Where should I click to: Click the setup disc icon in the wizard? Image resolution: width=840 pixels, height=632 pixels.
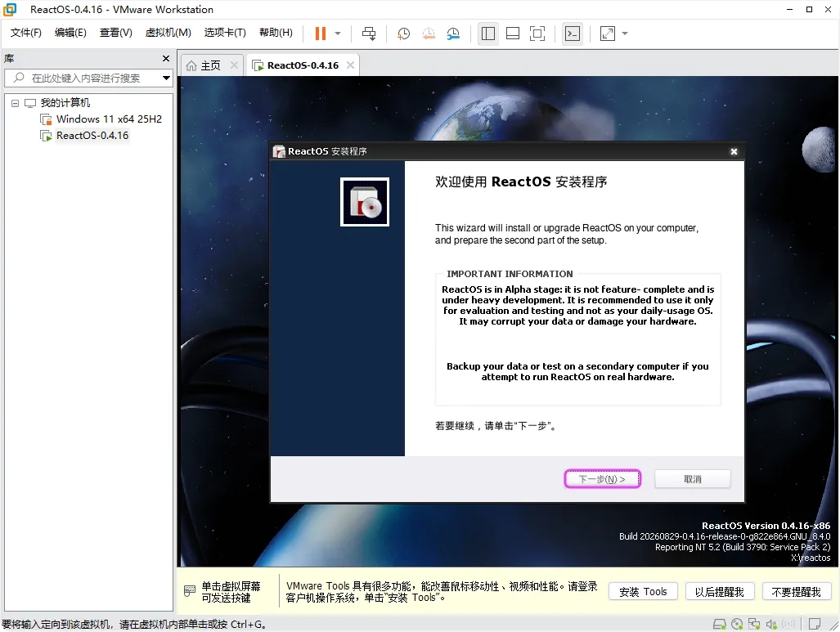pyautogui.click(x=365, y=202)
